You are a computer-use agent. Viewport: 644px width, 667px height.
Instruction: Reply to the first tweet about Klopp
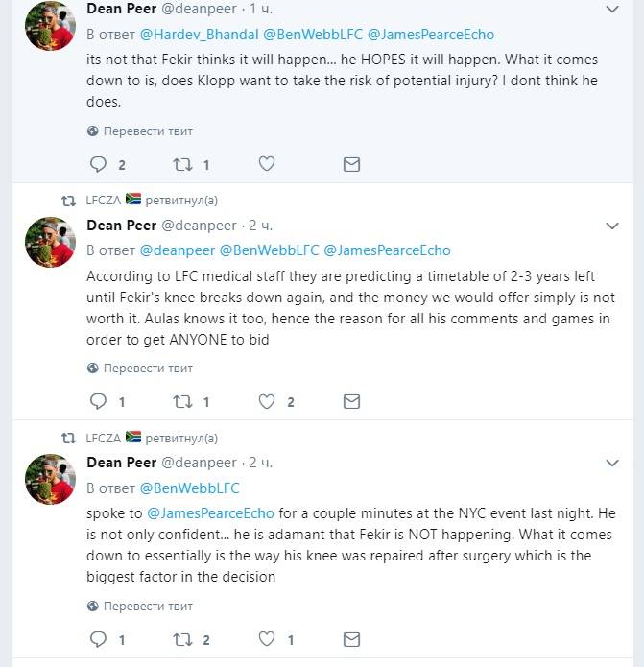click(97, 164)
